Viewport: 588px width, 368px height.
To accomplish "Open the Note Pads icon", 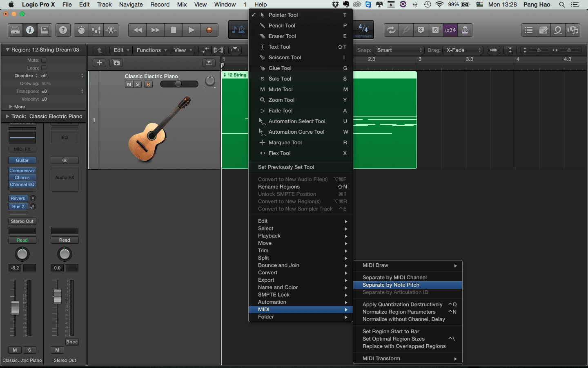I will point(543,30).
